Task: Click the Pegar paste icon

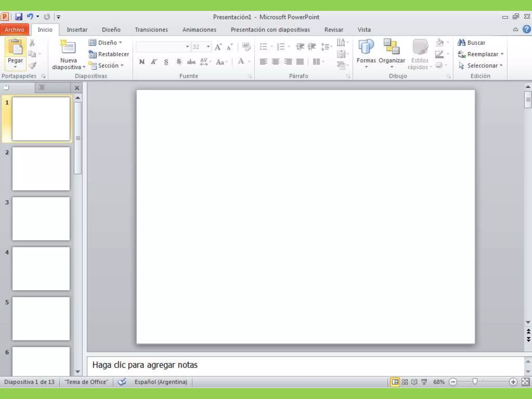Action: [15, 47]
